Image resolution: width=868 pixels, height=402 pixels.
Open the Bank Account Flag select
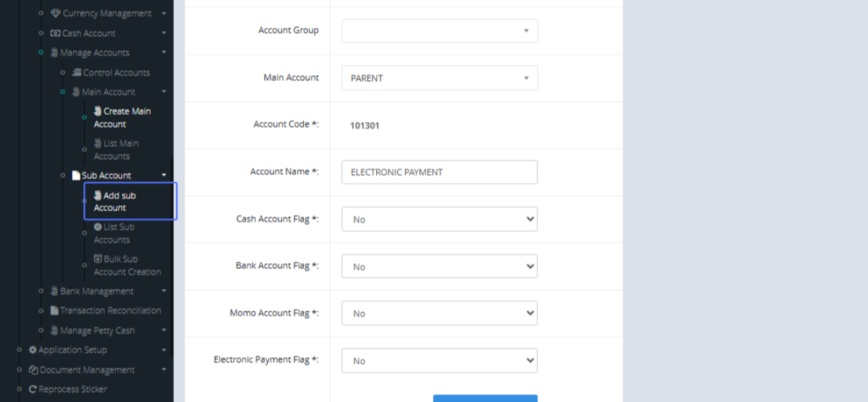439,267
